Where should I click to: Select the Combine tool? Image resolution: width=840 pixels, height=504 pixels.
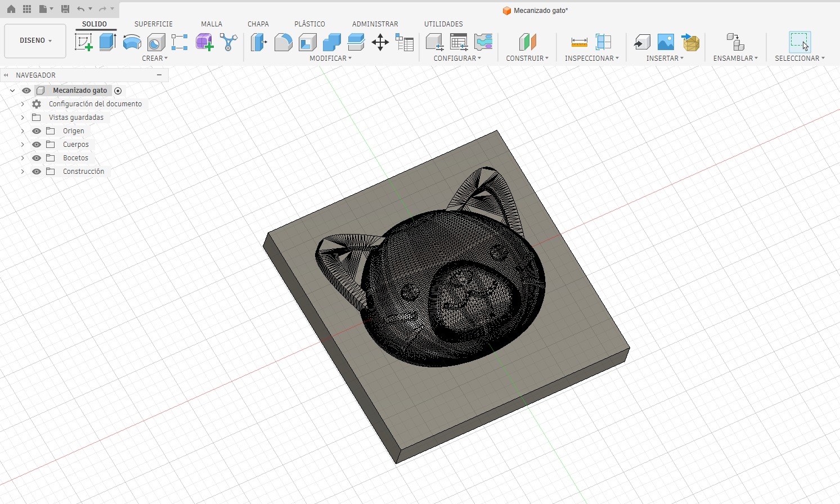(332, 42)
